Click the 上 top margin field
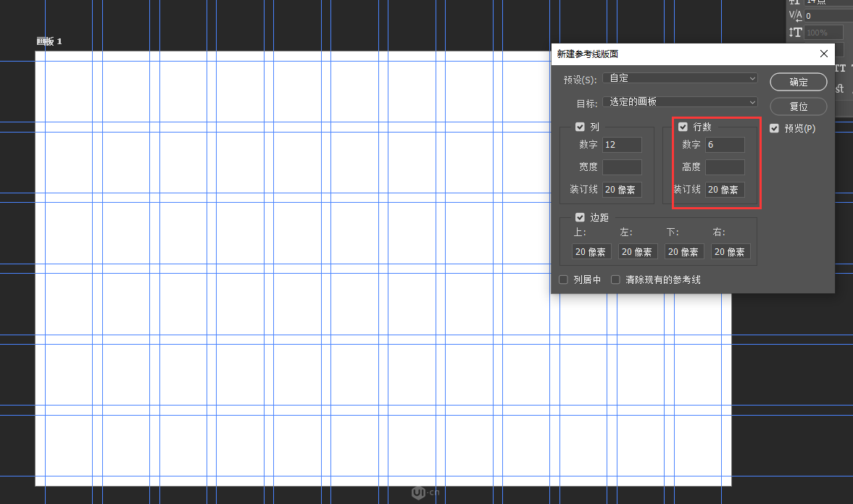Screen dimensions: 853x504 point(592,252)
